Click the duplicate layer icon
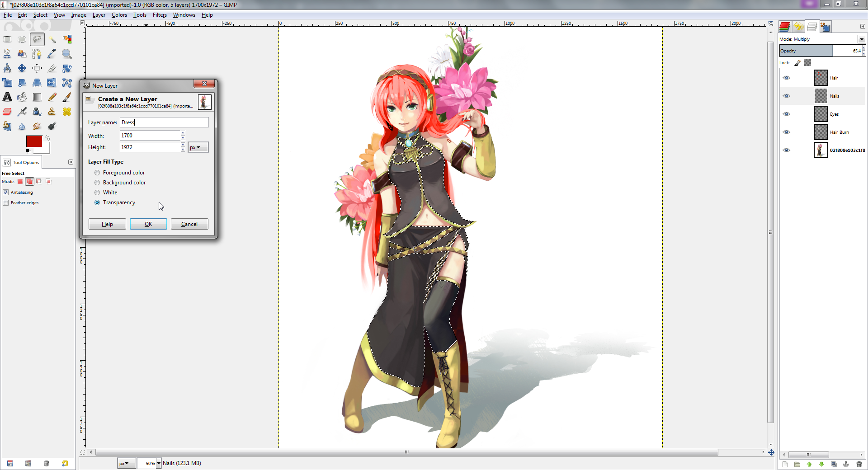The height and width of the screenshot is (470, 868). click(834, 464)
